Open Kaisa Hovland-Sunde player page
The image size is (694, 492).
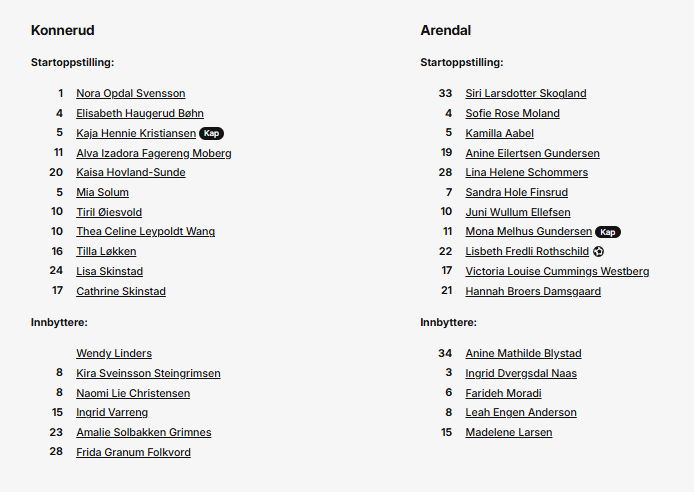coord(131,172)
